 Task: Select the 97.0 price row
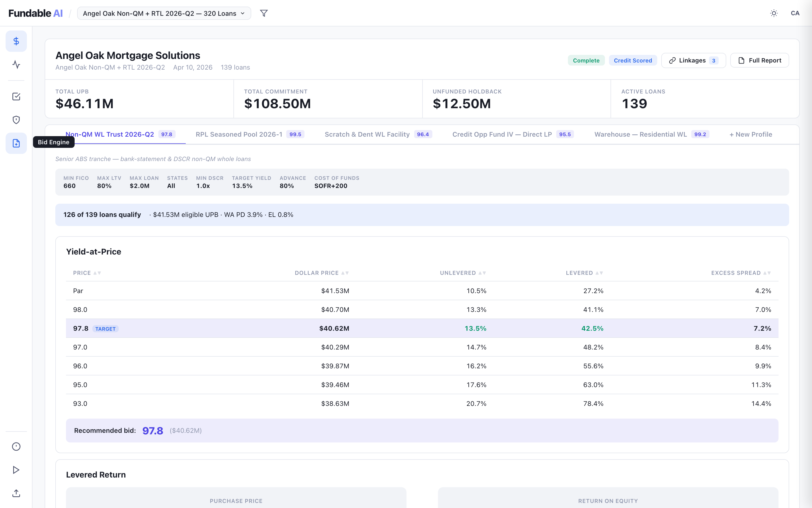click(422, 347)
